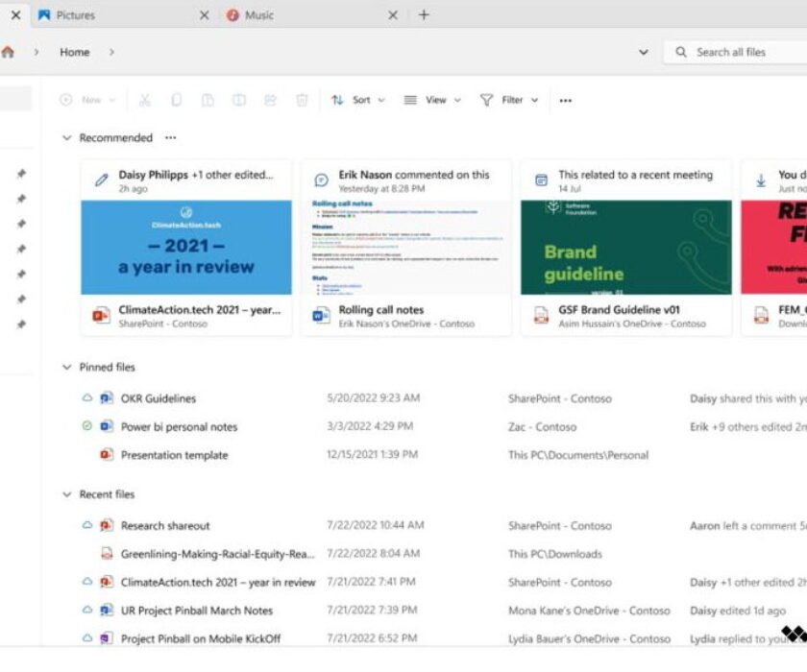The height and width of the screenshot is (672, 807).
Task: Switch to the Music tab
Action: click(x=259, y=15)
